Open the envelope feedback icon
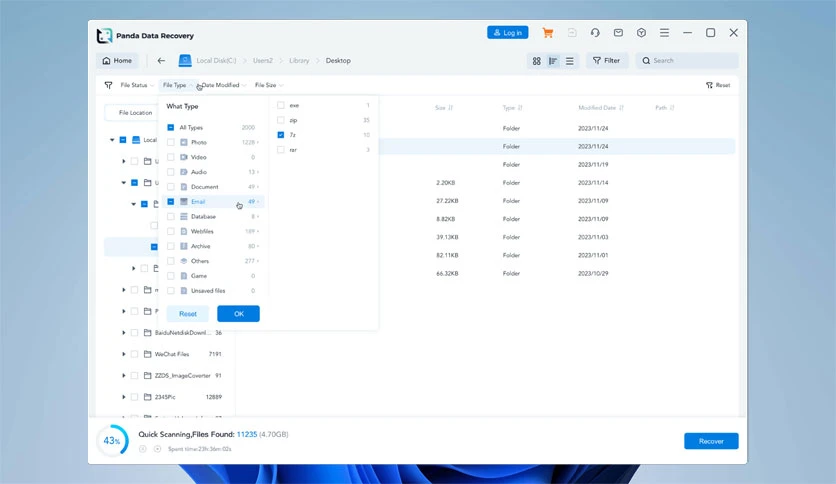The image size is (836, 484). pyautogui.click(x=618, y=33)
